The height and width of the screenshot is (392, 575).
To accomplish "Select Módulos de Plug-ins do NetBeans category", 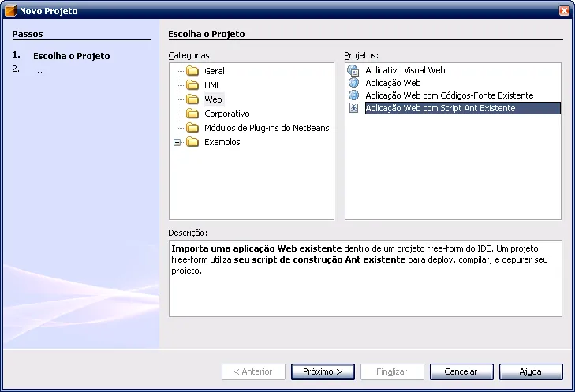I will pos(267,128).
